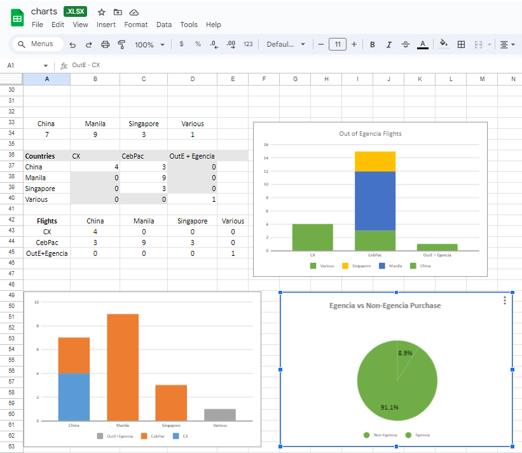Select the Flights label cell

[x=47, y=221]
